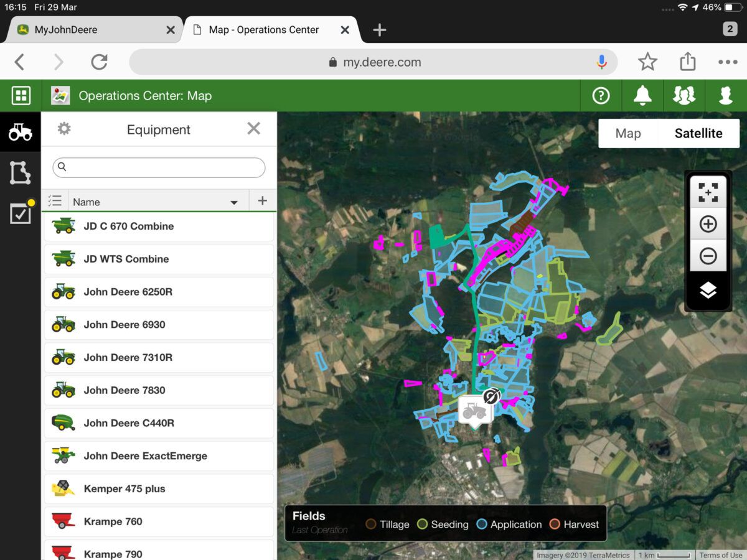Zoom in on the map

(708, 224)
